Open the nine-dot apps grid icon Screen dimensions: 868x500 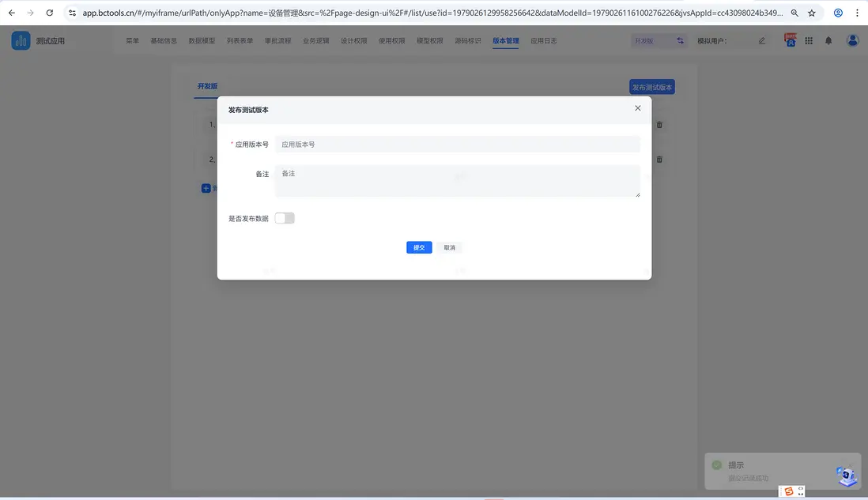tap(809, 40)
